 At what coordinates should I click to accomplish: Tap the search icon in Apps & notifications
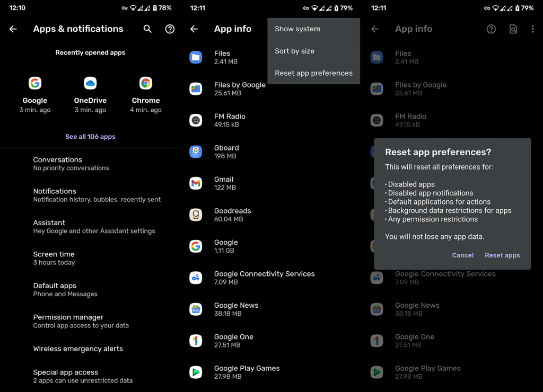coord(147,29)
